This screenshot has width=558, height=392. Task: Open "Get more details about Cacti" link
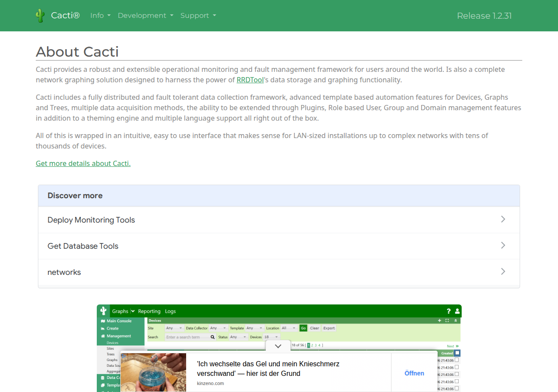click(83, 163)
